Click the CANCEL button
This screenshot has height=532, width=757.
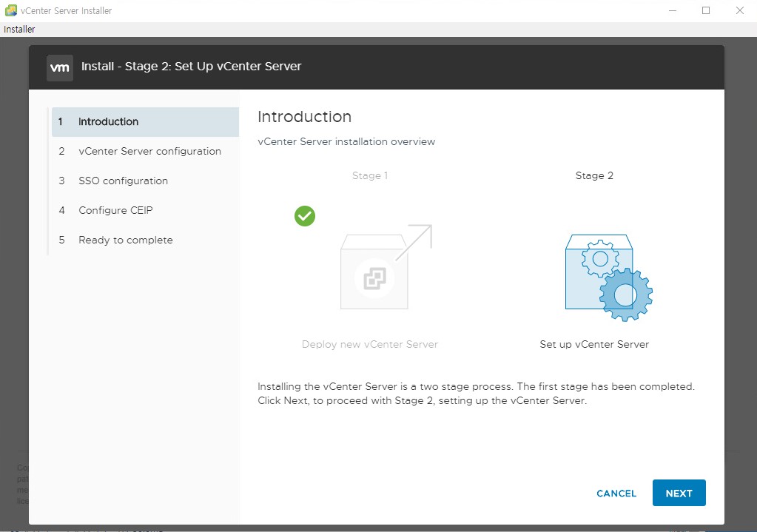point(616,494)
